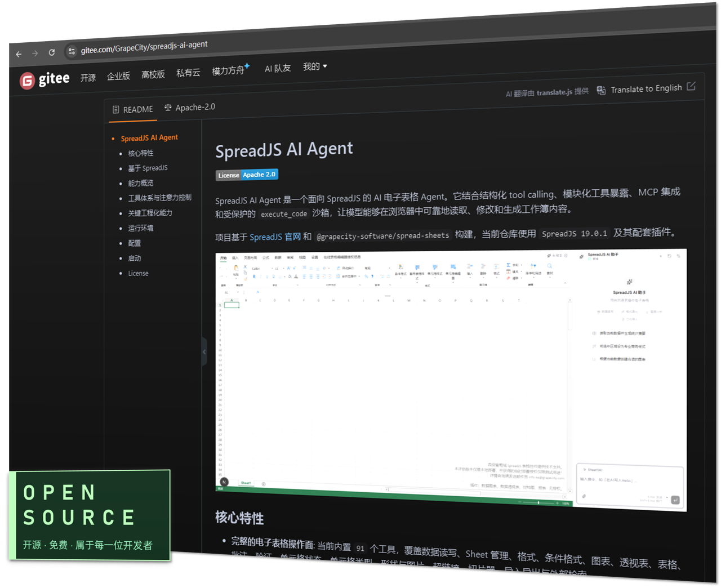The height and width of the screenshot is (588, 721).
Task: Click Translate to English
Action: [646, 88]
